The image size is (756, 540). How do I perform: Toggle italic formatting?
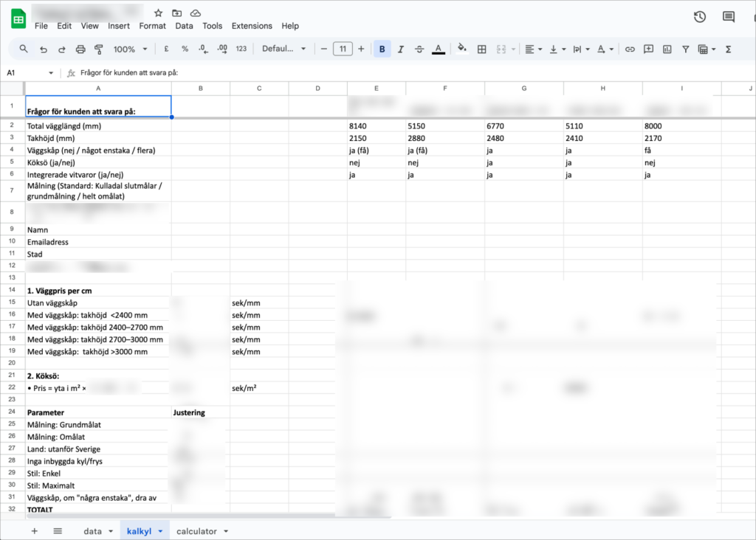[401, 49]
